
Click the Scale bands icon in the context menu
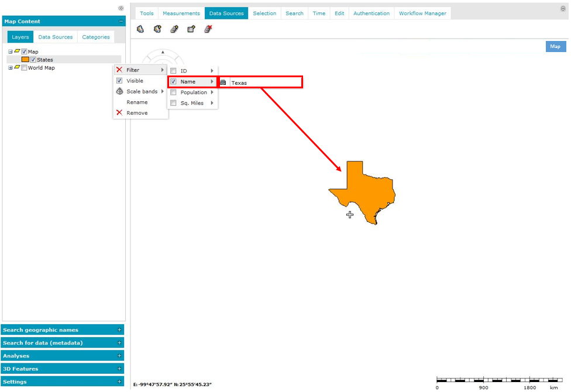(x=119, y=92)
